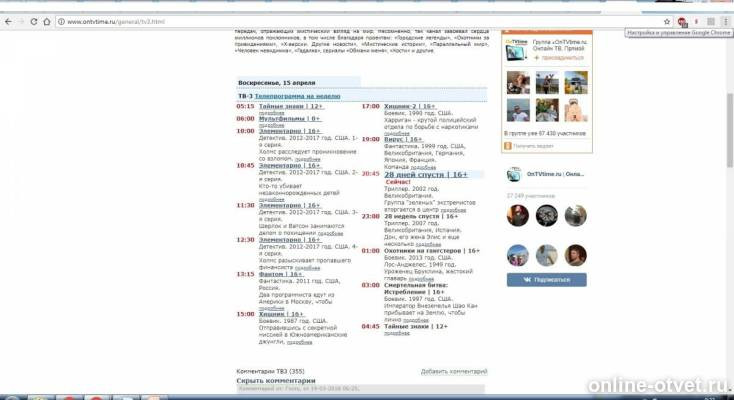Click the OnTVtime logo in Odnoklassniki widget
The width and height of the screenshot is (734, 400).
click(x=516, y=50)
